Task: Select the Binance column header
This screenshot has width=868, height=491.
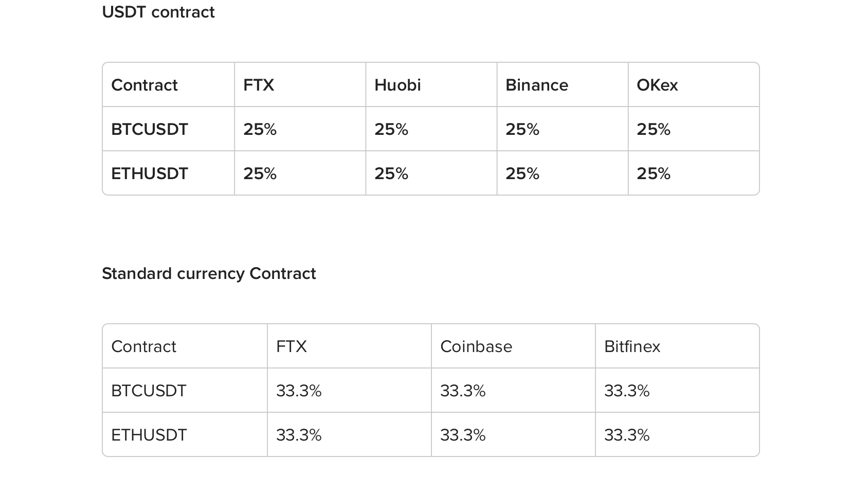Action: (x=536, y=85)
